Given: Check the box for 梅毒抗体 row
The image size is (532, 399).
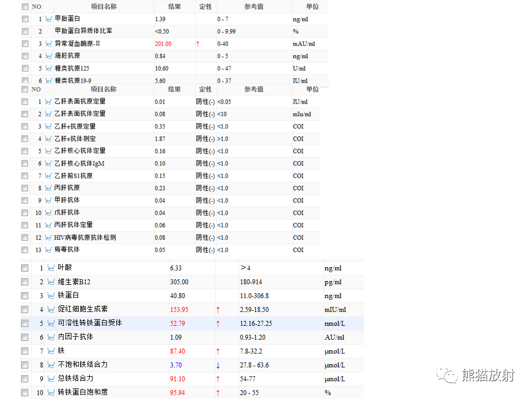Looking at the screenshot, I should pos(25,250).
